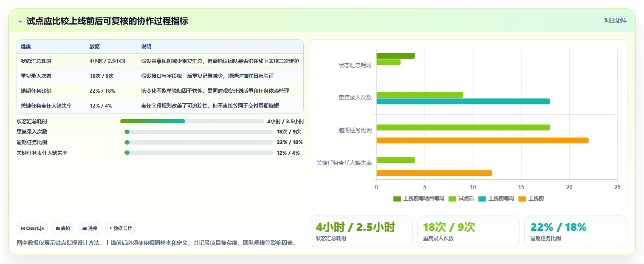This screenshot has height=264, width=644.
Task: Click the 10 tick on the chart x-axis
Action: [x=473, y=187]
